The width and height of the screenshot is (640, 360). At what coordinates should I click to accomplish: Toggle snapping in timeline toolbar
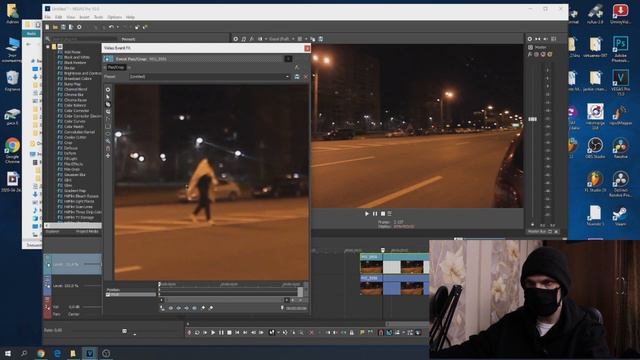point(381,333)
